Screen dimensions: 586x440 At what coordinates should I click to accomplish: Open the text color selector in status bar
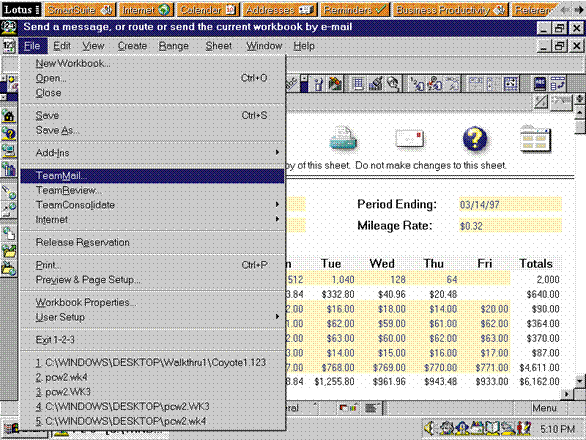[348, 408]
